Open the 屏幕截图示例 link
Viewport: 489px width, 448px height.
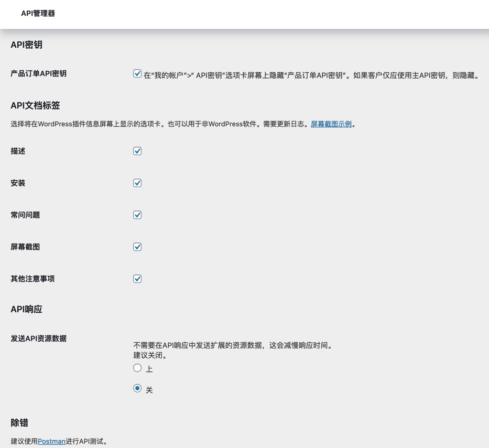(331, 124)
